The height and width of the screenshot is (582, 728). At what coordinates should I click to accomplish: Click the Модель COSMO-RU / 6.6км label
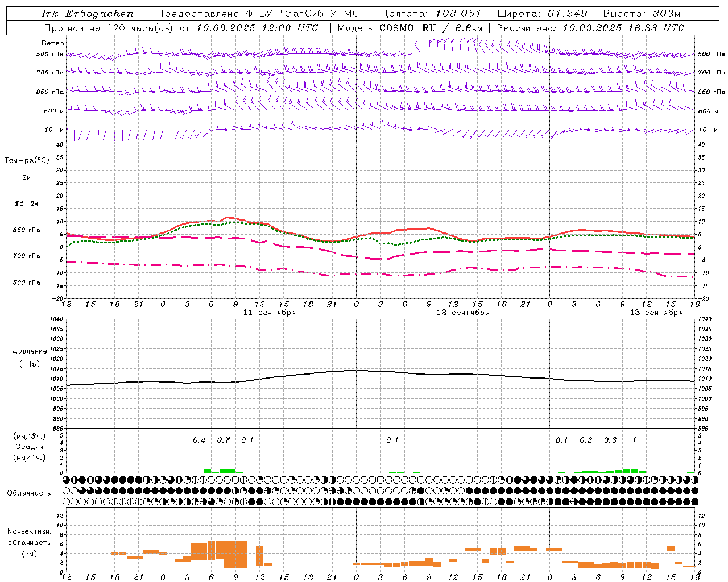tap(410, 28)
